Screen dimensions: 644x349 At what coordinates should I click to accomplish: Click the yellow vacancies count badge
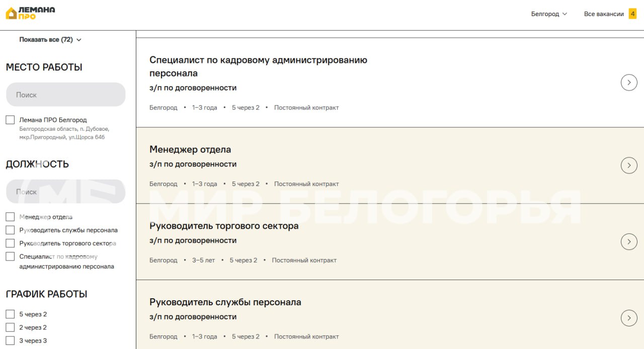[x=632, y=14]
